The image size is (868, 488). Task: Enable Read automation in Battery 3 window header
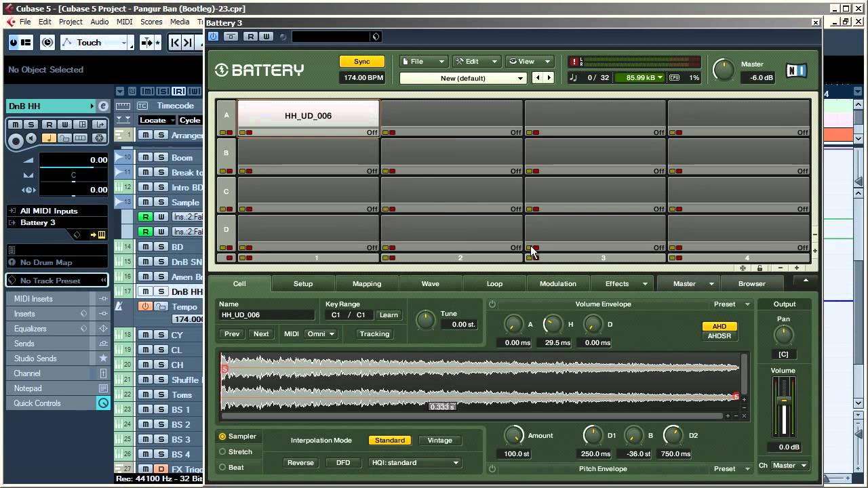click(252, 37)
